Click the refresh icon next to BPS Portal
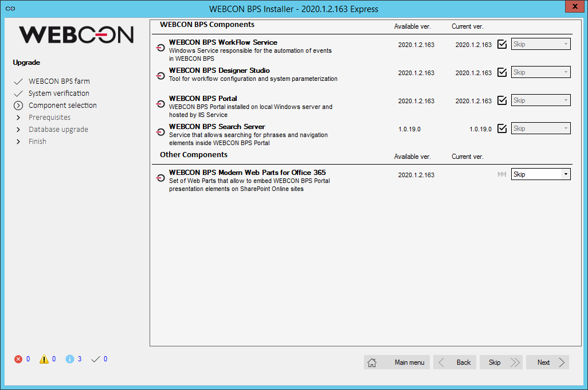This screenshot has width=588, height=390. click(x=160, y=104)
